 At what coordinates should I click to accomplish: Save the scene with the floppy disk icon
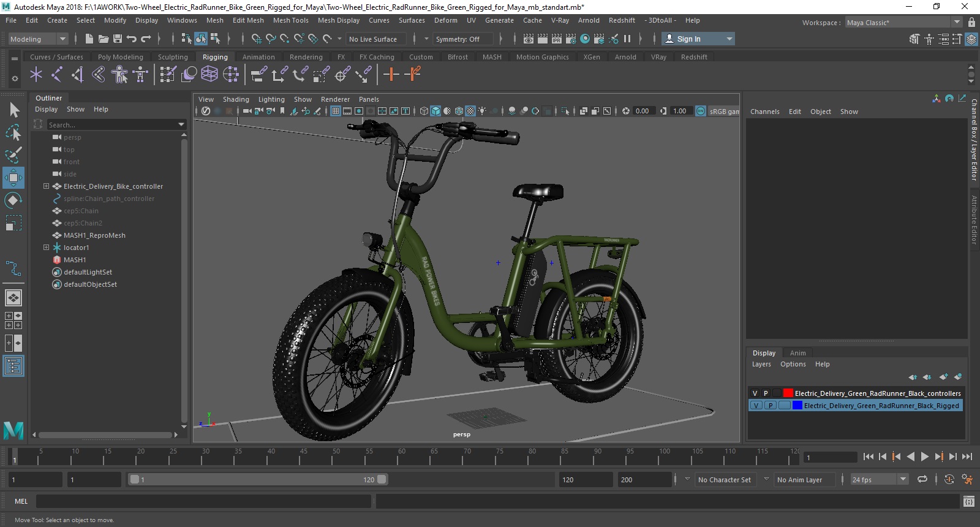(x=118, y=39)
